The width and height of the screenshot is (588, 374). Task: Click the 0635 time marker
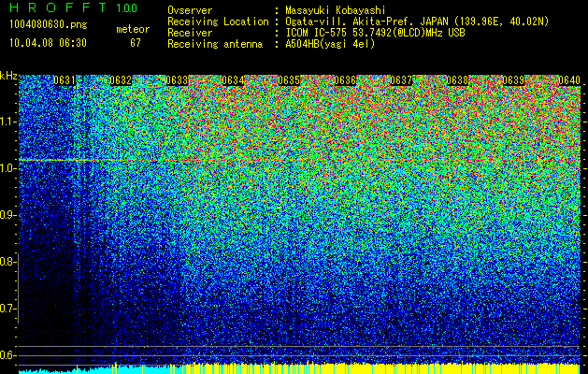tap(289, 80)
